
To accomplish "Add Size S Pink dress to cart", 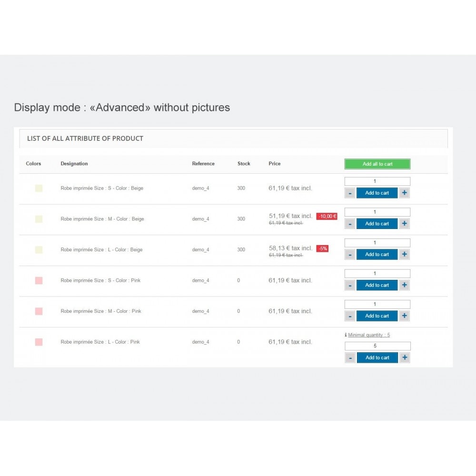I will click(377, 285).
